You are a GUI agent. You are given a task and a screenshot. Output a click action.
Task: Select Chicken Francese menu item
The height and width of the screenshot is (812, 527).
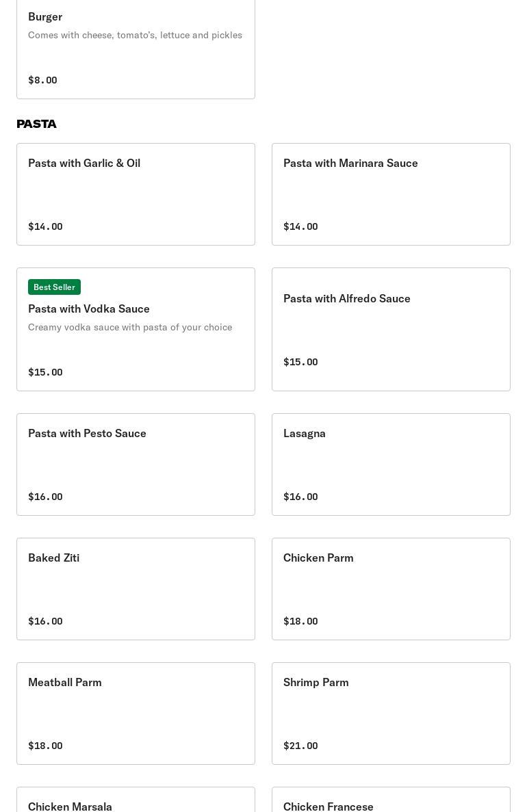[x=391, y=800]
